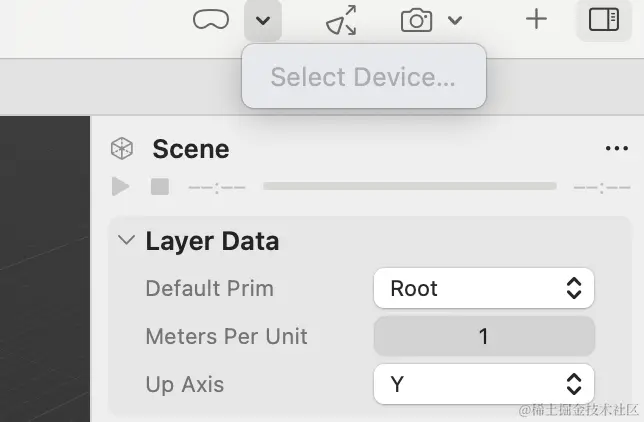Click the dark 3D viewport area
Screen dimensions: 644x422
coord(45,269)
